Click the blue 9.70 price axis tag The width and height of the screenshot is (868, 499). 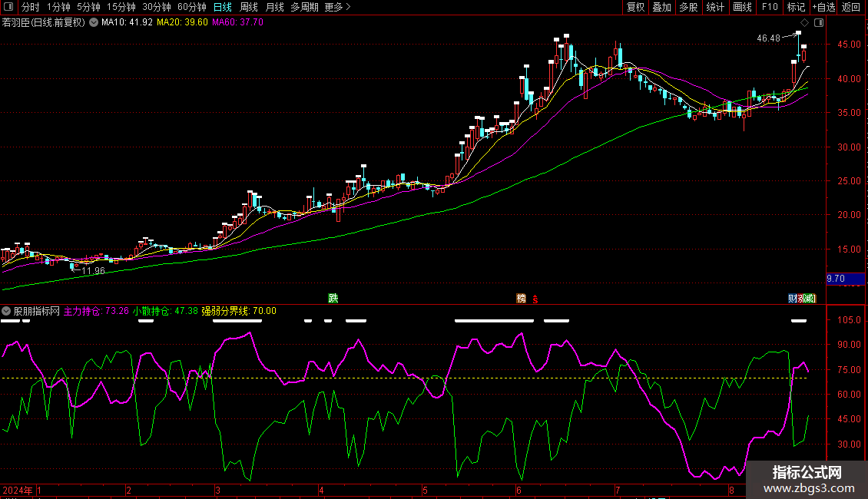836,278
